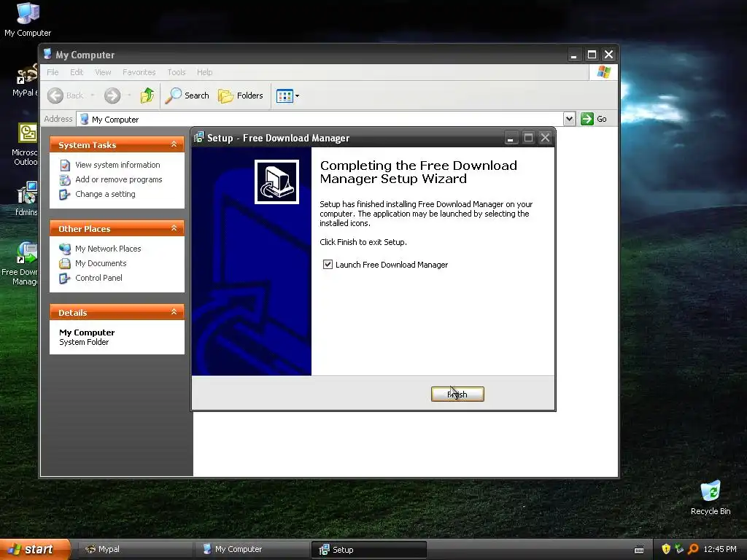Open Back history dropdown arrow

(x=93, y=96)
